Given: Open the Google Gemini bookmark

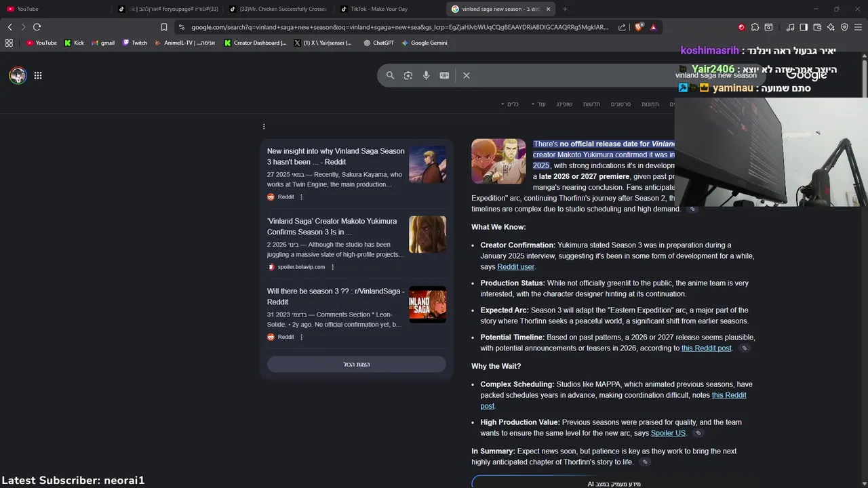Looking at the screenshot, I should 424,43.
